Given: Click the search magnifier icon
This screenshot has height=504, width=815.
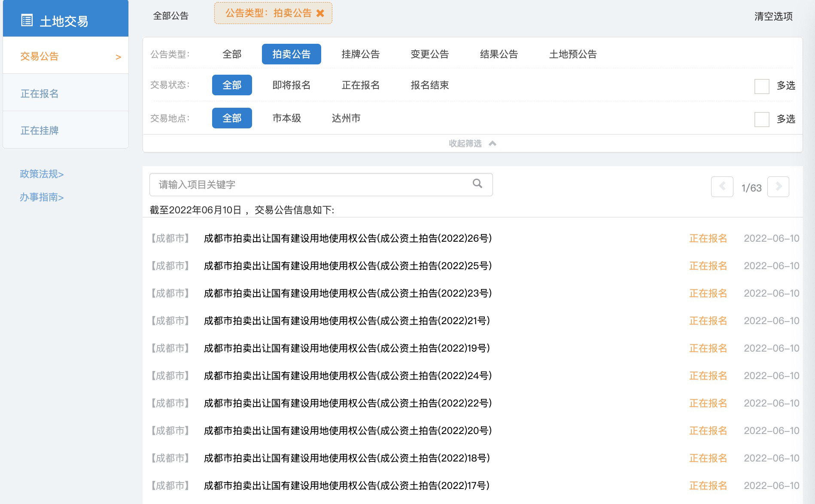Looking at the screenshot, I should click(x=477, y=184).
